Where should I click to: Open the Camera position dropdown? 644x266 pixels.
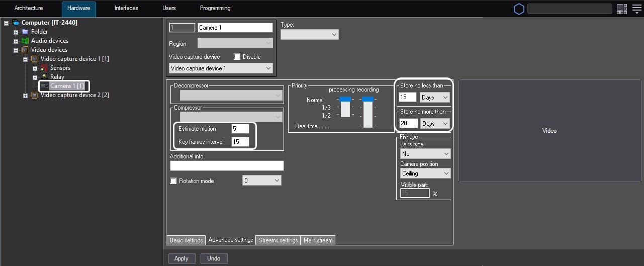pos(425,173)
